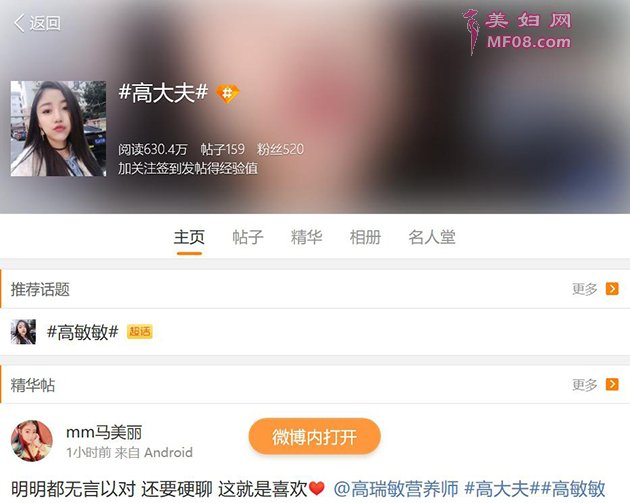Switch to the 帖子 tab
Viewport: 630px width, 503px height.
(x=248, y=237)
